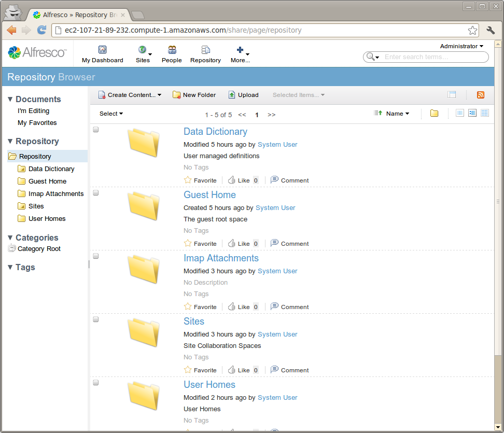Open the Select dropdown

pos(111,114)
